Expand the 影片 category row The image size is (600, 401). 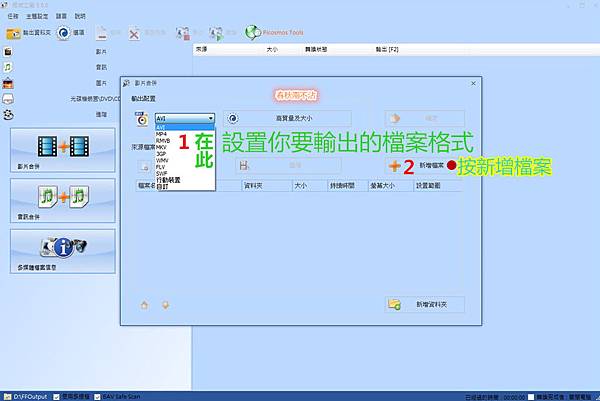click(x=101, y=51)
